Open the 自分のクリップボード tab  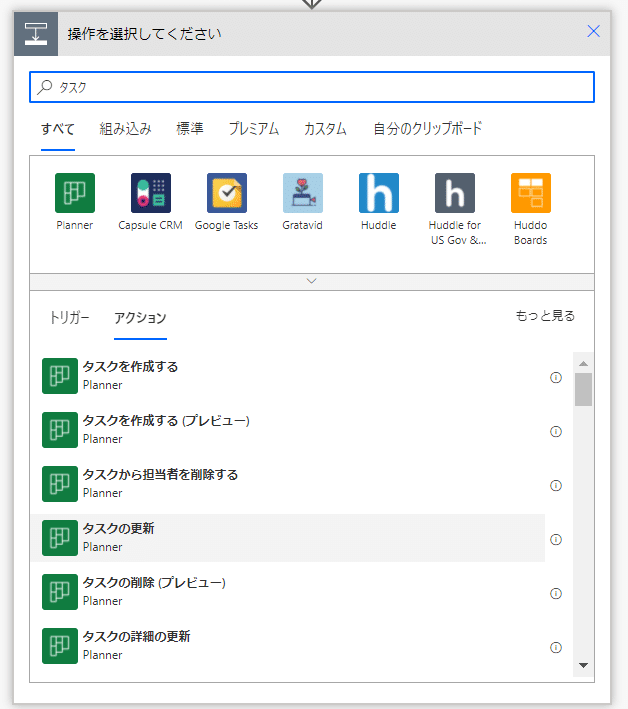pyautogui.click(x=427, y=129)
